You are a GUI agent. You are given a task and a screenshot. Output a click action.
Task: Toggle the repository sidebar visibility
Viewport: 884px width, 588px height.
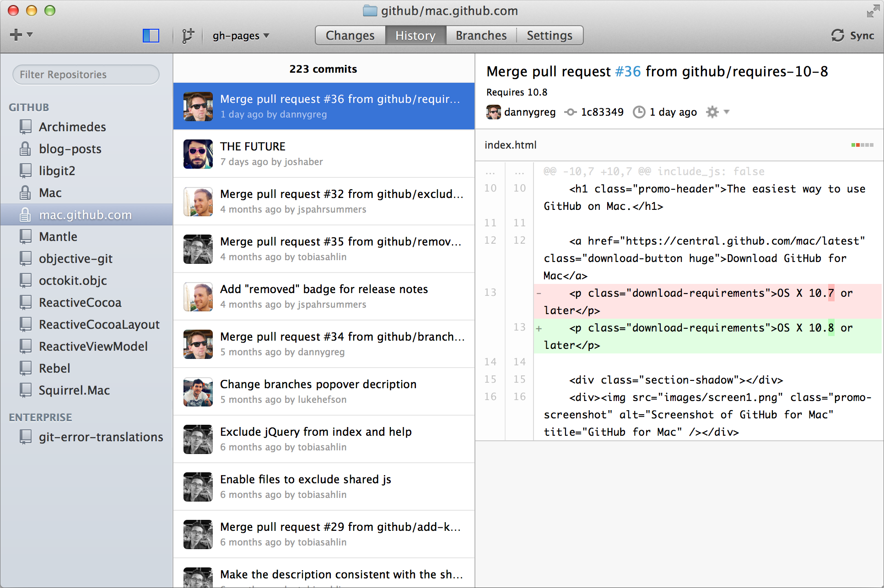click(x=151, y=36)
